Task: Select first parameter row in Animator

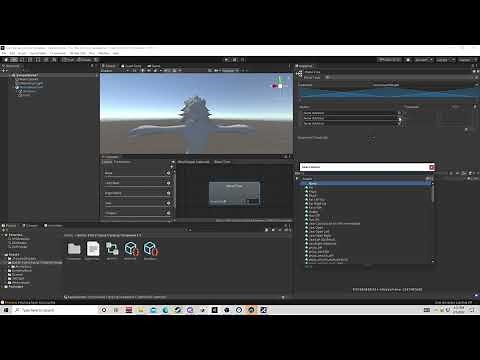Action: click(x=137, y=173)
